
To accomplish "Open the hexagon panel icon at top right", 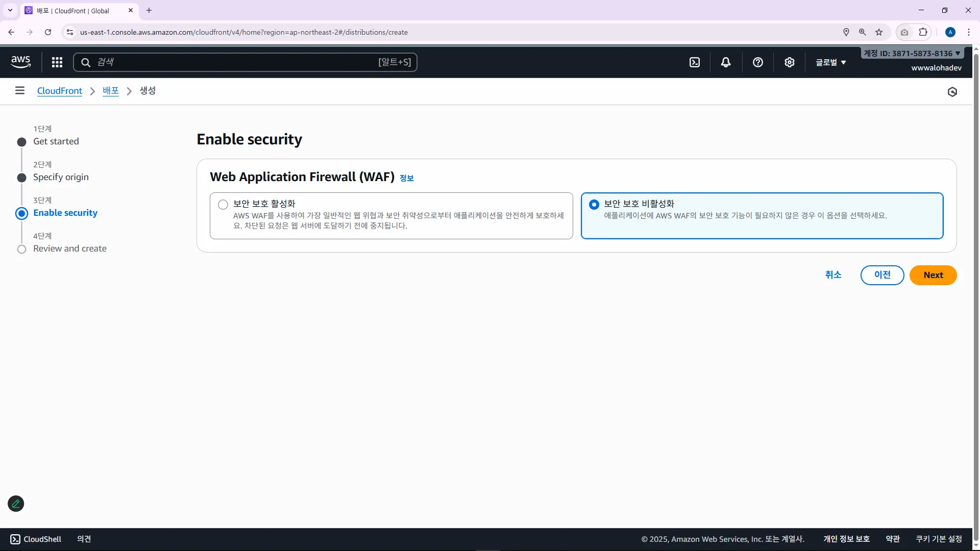I will pyautogui.click(x=952, y=92).
